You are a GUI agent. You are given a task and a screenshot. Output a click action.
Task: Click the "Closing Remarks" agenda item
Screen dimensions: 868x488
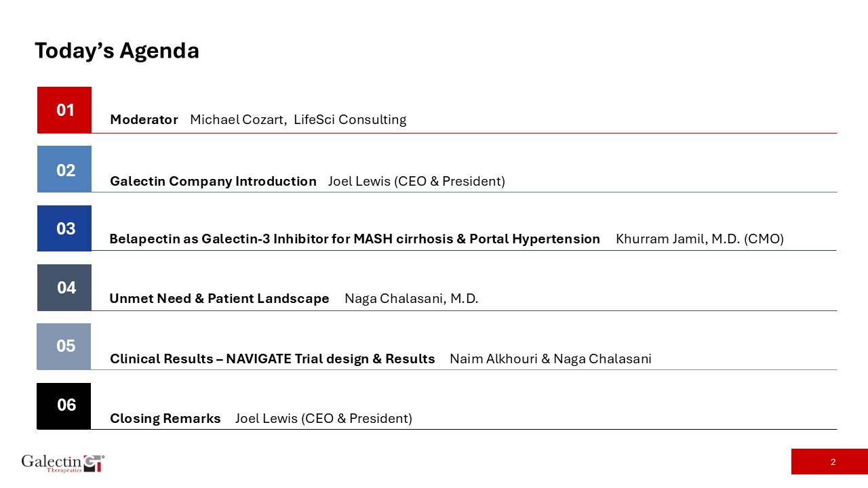[165, 419]
